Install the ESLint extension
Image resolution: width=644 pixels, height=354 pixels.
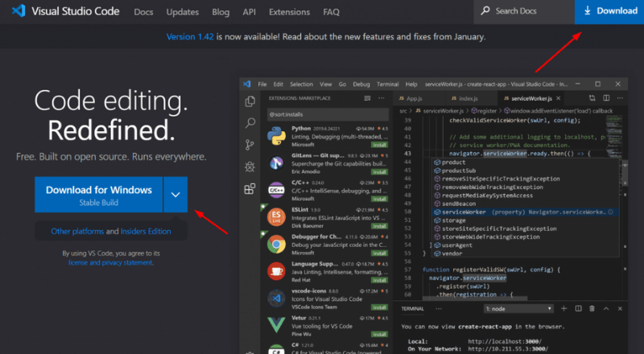pyautogui.click(x=379, y=226)
